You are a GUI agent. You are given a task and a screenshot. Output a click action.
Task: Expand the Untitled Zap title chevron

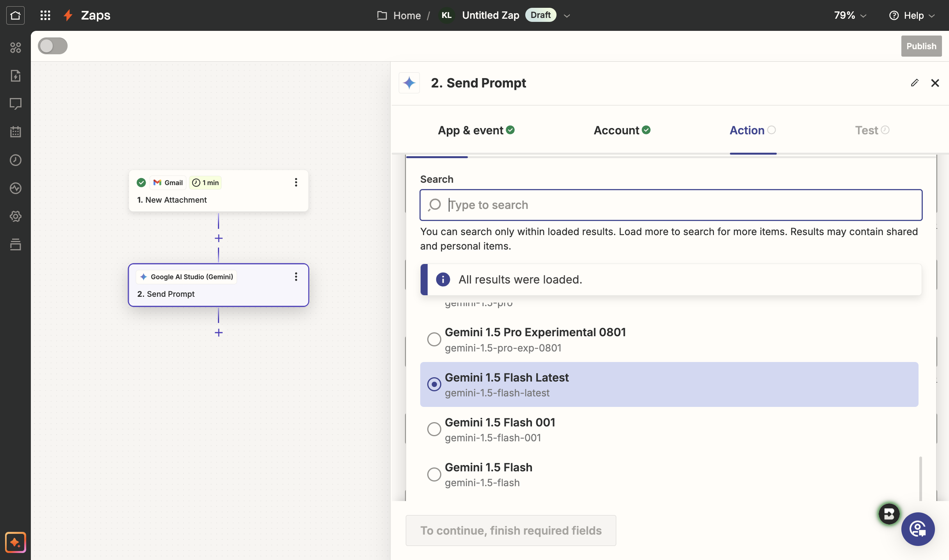click(x=567, y=16)
